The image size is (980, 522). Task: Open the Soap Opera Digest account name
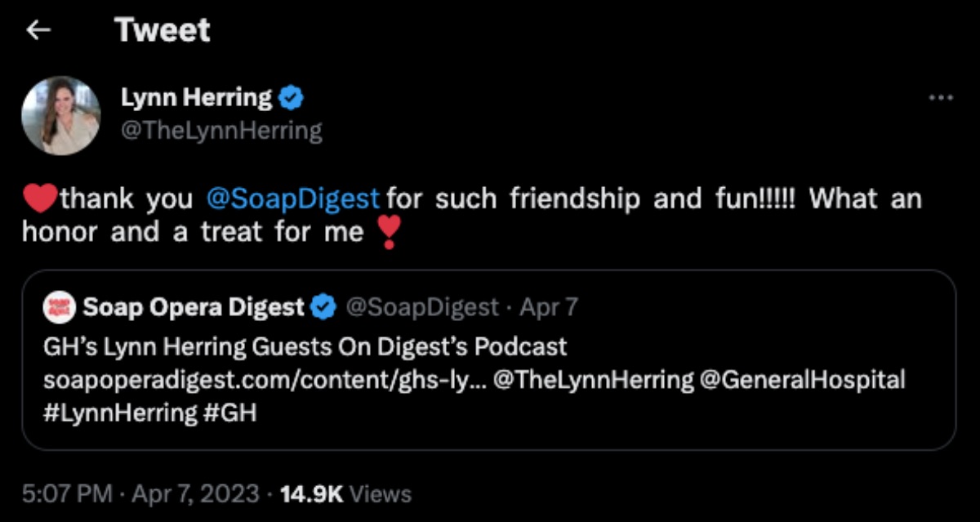193,307
